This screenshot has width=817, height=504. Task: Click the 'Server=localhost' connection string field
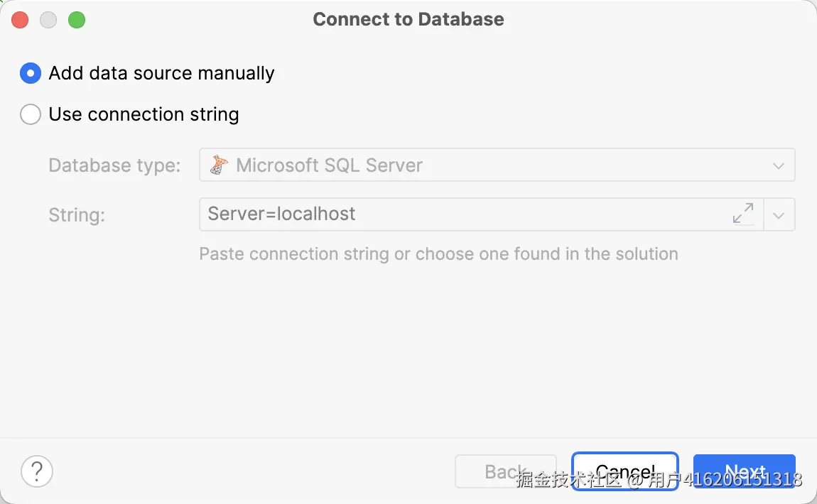462,214
